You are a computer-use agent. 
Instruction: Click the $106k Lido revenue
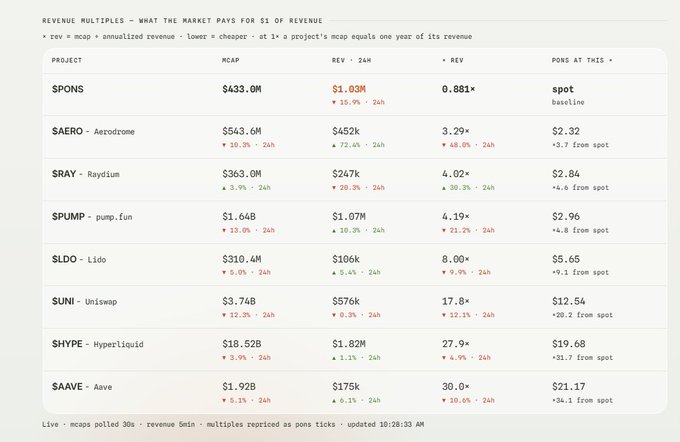point(346,259)
